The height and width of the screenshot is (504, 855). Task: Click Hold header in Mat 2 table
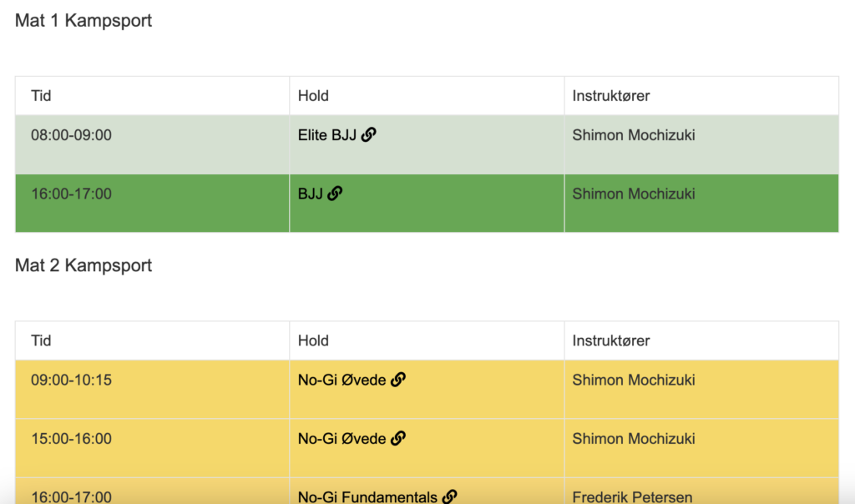pos(313,340)
